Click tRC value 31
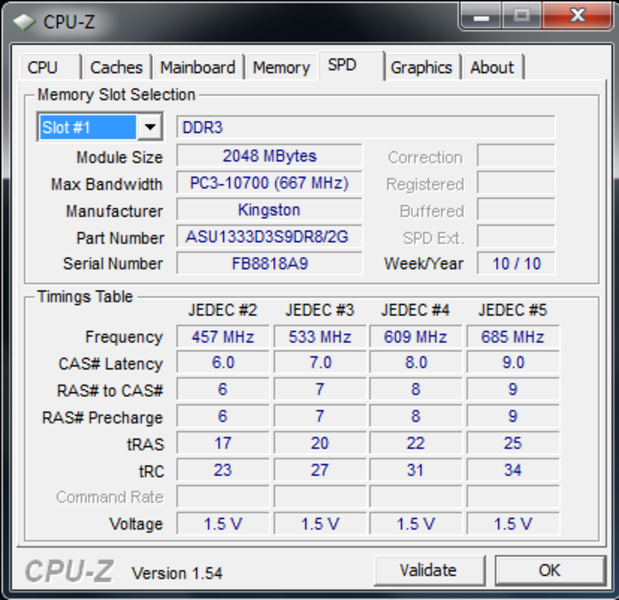 415,470
